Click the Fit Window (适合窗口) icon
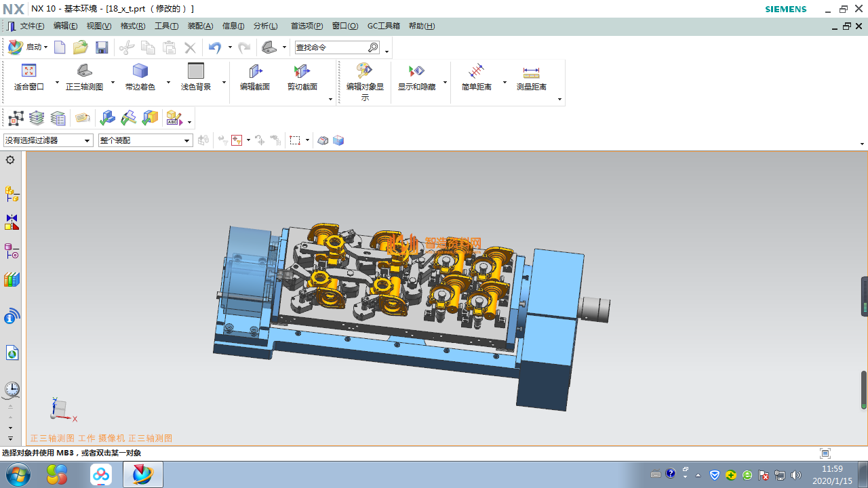 point(28,71)
